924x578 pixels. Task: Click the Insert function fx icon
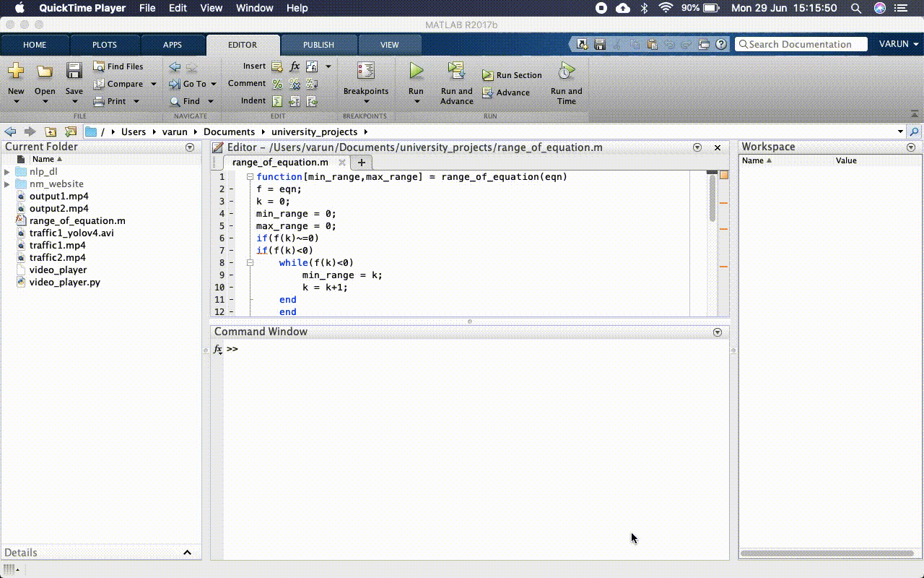pos(295,66)
